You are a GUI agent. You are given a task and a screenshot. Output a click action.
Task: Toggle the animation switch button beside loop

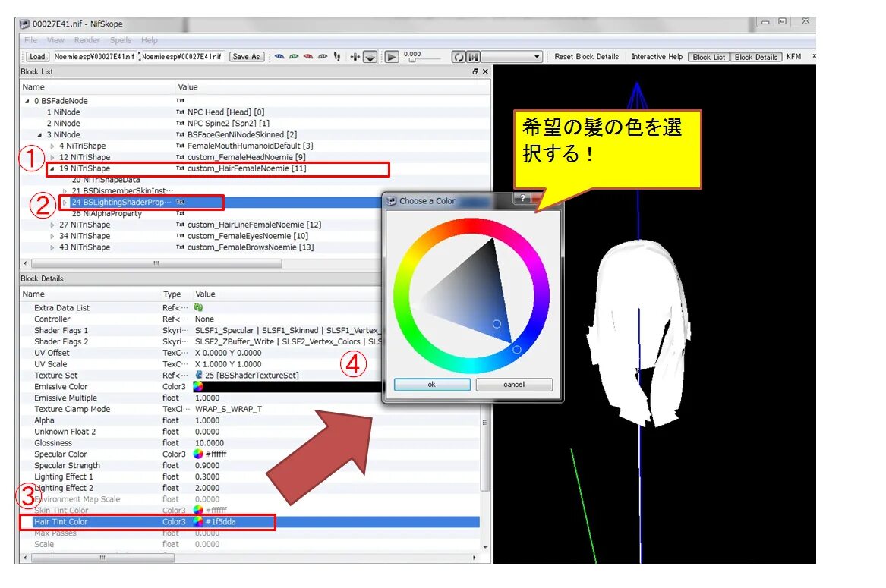pos(474,57)
